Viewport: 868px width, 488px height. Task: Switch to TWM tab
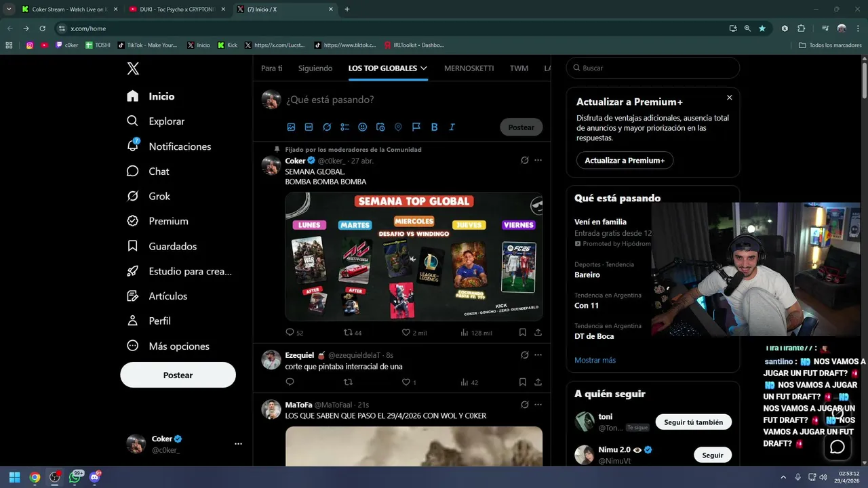click(519, 68)
